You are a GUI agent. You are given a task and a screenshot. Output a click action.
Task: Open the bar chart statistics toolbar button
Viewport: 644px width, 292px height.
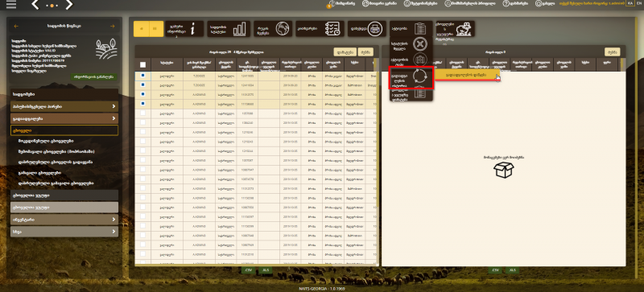(x=229, y=29)
